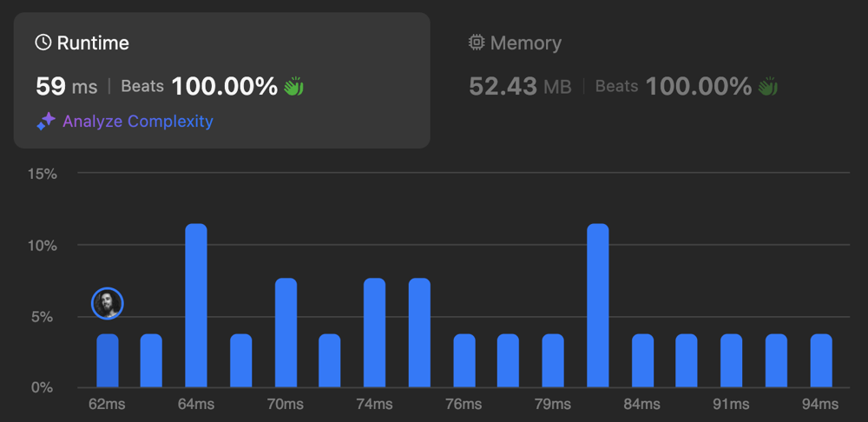
Task: Pick the bar above the 70ms label
Action: pyautogui.click(x=286, y=333)
